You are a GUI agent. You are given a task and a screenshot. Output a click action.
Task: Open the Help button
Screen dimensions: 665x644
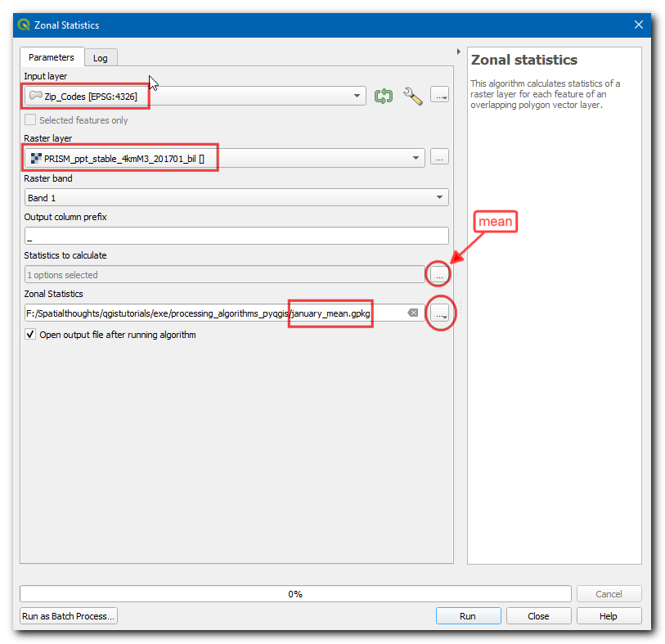(x=609, y=616)
